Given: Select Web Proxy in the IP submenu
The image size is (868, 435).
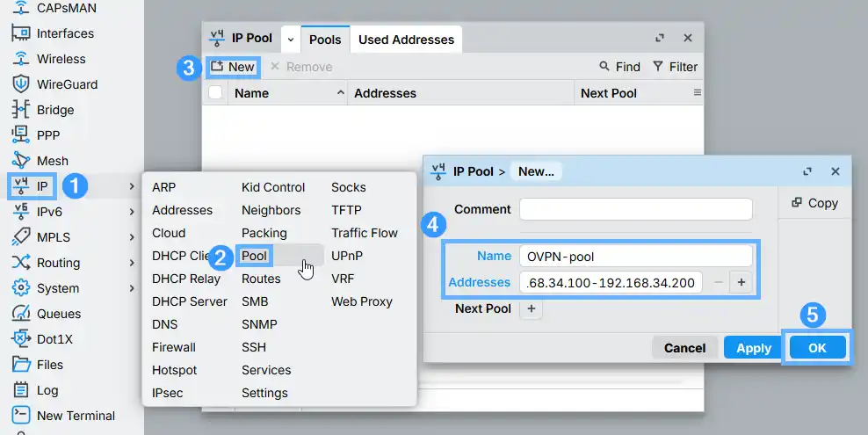Looking at the screenshot, I should coord(361,301).
